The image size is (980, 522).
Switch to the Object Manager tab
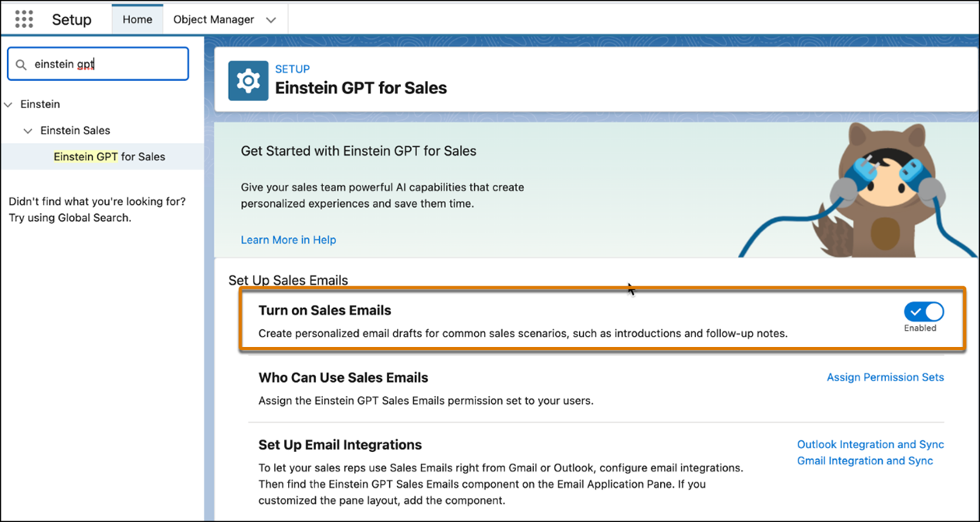click(216, 18)
